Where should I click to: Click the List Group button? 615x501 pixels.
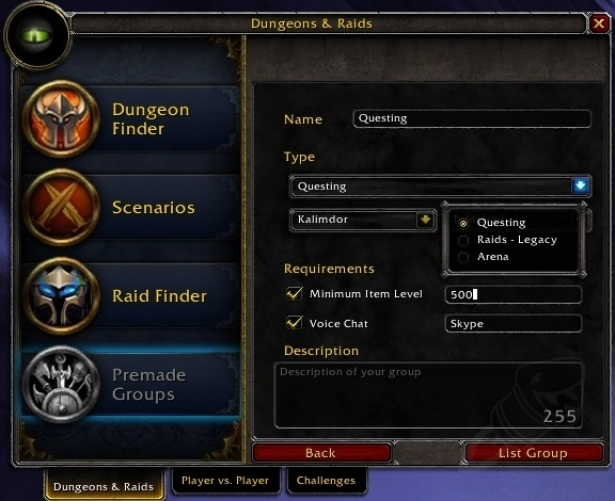point(533,453)
